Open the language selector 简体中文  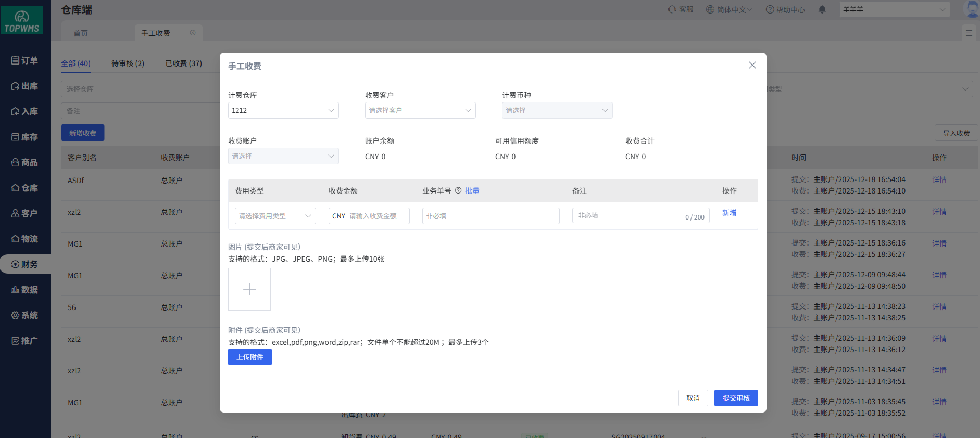point(729,9)
